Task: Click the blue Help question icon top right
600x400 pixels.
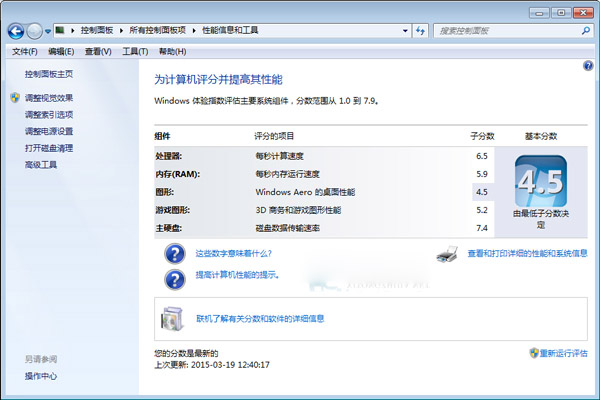Action: click(588, 65)
